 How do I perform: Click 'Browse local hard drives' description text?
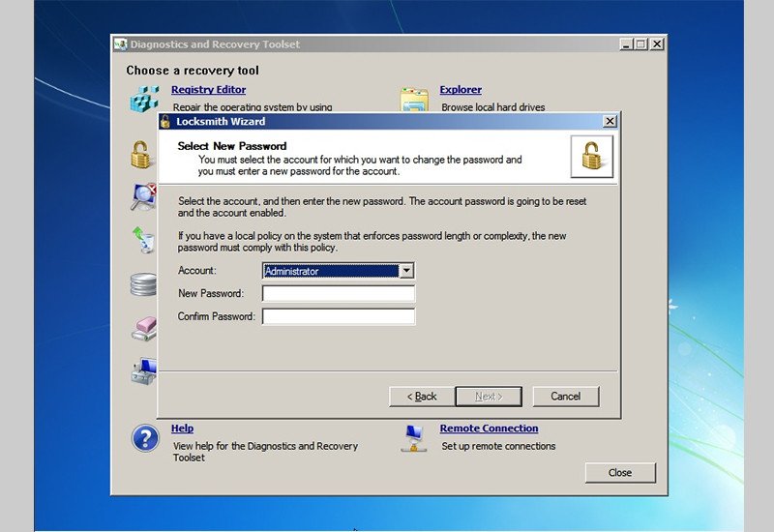click(x=493, y=107)
